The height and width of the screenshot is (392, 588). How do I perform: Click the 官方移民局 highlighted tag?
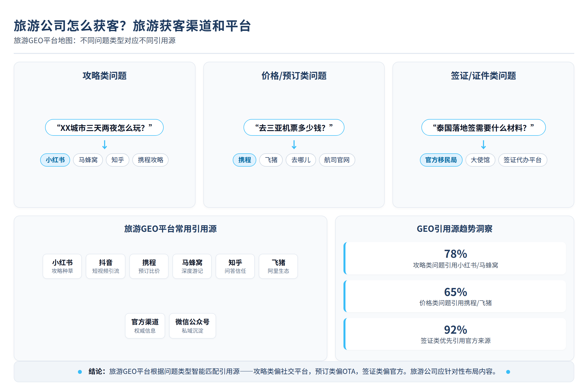[x=441, y=160]
